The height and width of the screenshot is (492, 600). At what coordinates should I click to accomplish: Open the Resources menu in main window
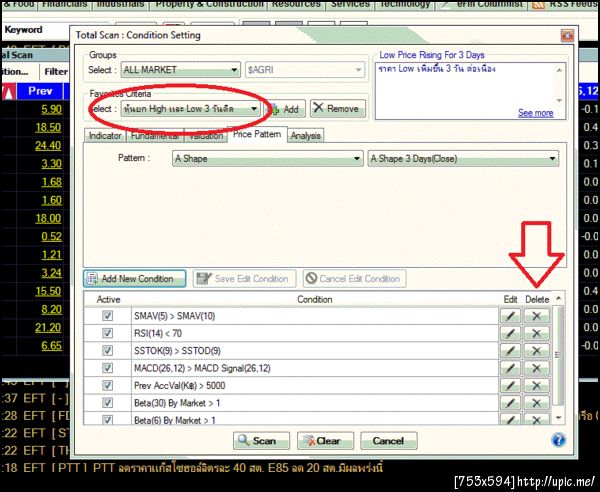pos(296,4)
